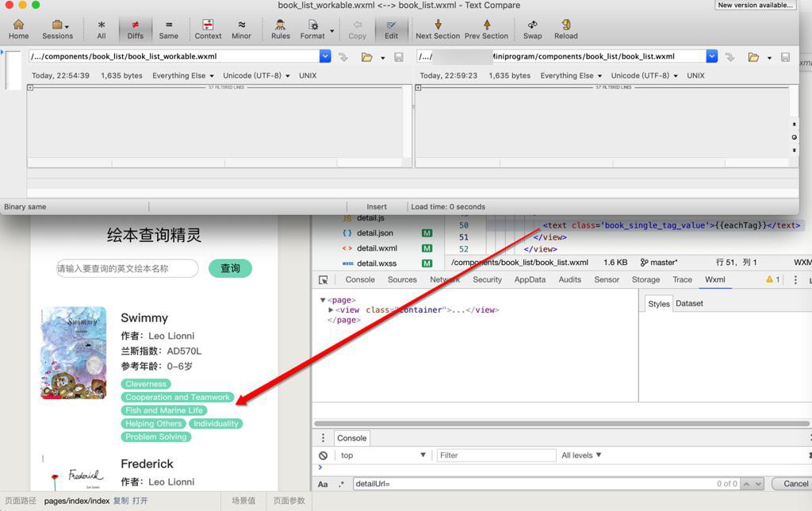Click the left pane save icon
The width and height of the screenshot is (812, 511).
399,57
